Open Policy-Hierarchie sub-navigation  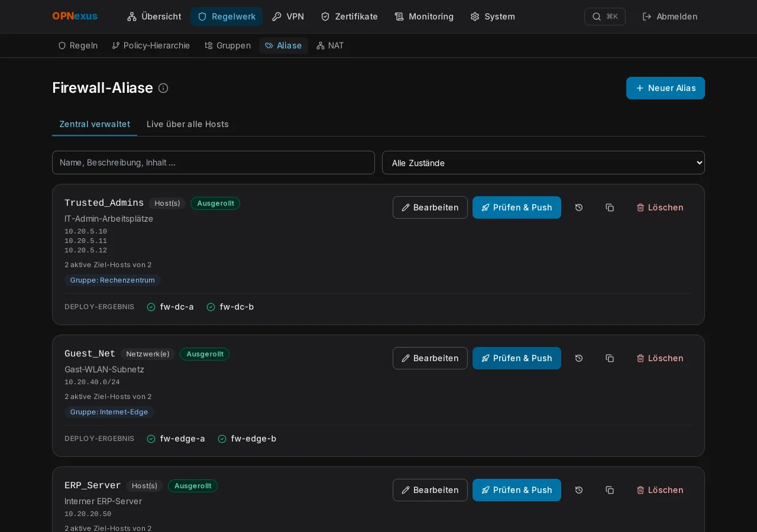(151, 46)
